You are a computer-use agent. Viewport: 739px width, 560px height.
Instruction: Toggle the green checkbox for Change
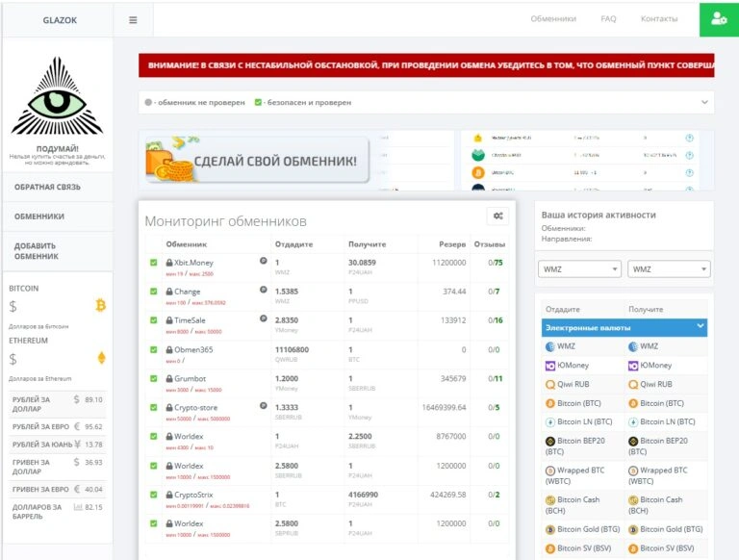tap(153, 292)
